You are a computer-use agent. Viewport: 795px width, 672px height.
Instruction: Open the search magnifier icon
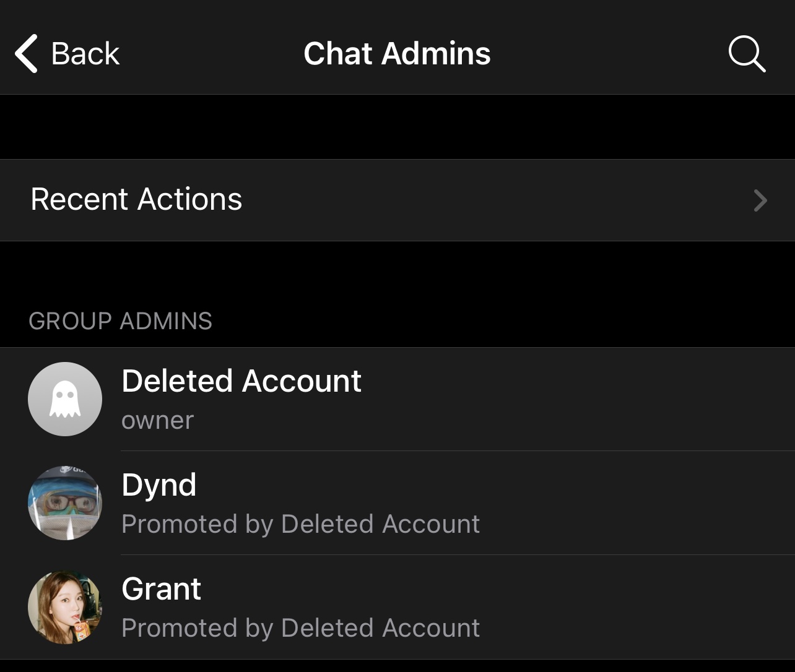point(747,54)
